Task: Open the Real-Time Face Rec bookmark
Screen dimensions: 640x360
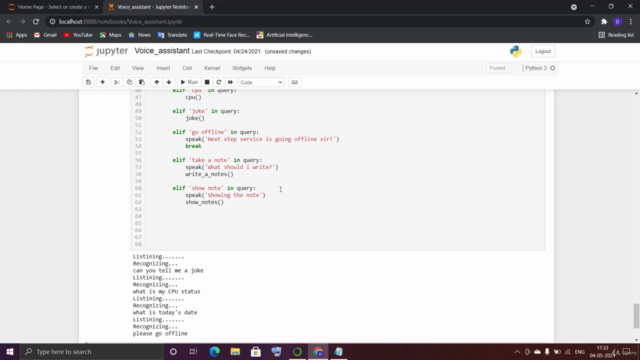Action: coord(222,35)
